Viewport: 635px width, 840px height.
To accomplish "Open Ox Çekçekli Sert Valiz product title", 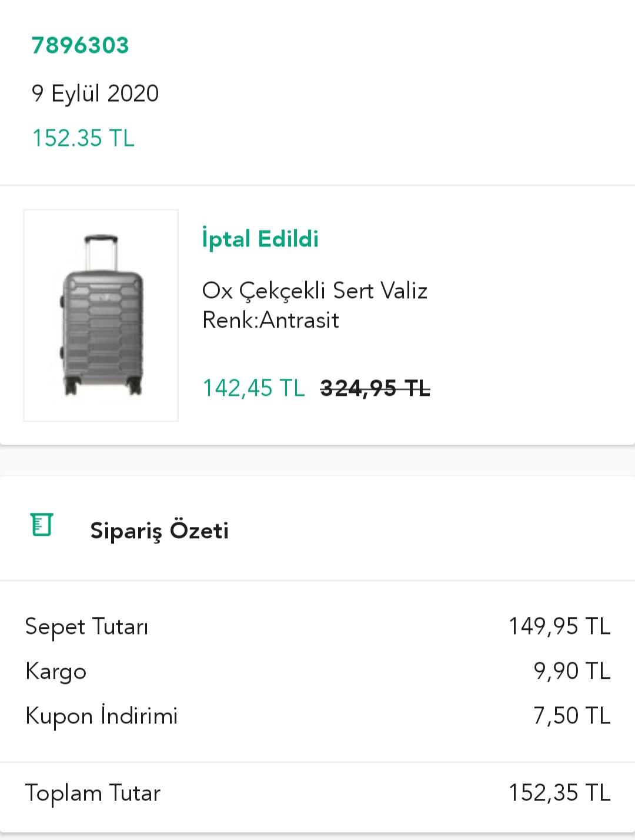I will 315,291.
